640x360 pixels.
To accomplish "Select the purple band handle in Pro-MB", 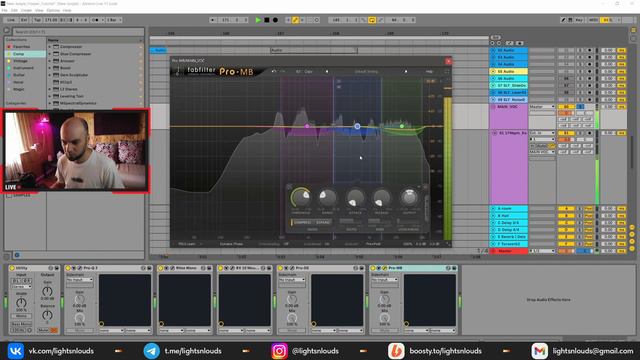I will [307, 126].
